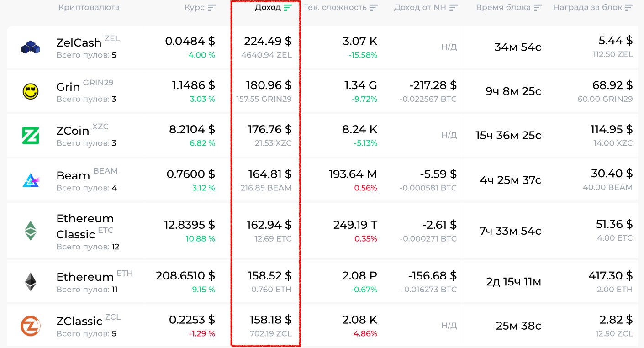
Task: Click the orange ZClassic logo icon
Action: pos(31,326)
